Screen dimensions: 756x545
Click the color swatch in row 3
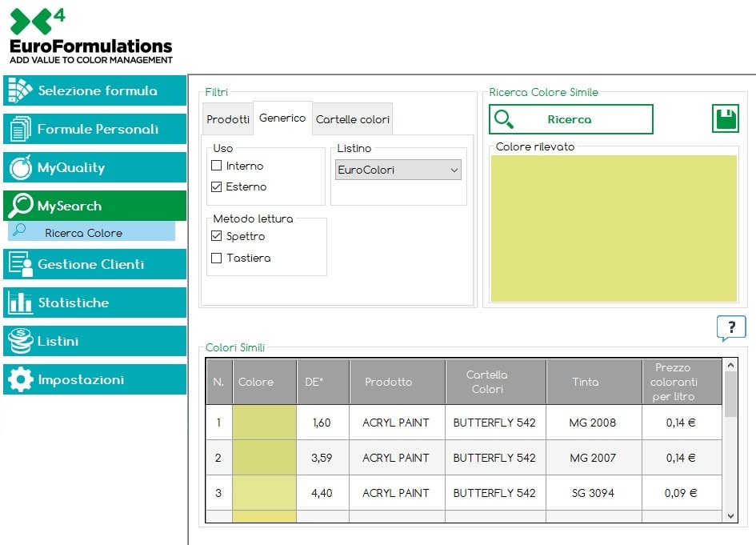[264, 493]
